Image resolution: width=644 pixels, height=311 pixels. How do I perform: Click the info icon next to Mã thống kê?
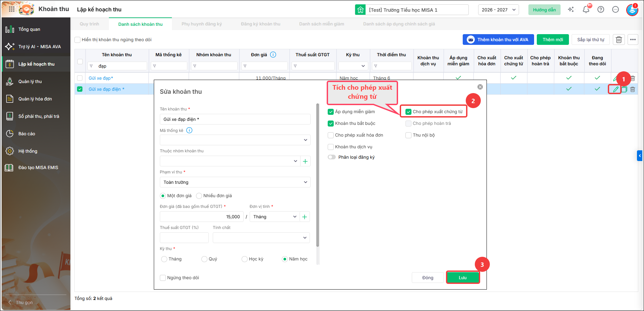[x=189, y=130]
